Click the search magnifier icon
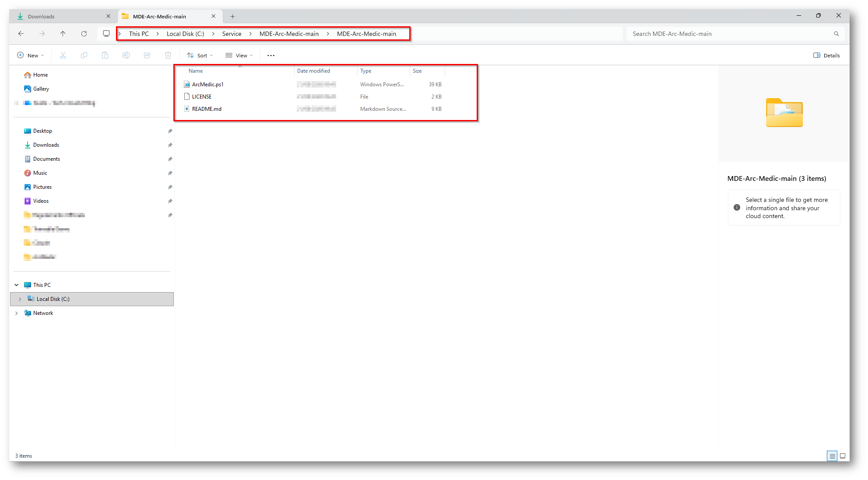The image size is (868, 480). tap(836, 34)
